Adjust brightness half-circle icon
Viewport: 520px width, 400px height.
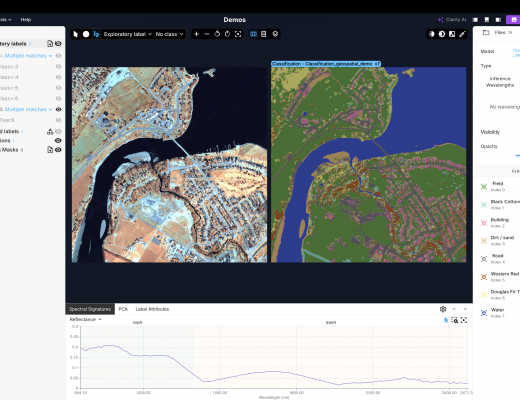[431, 34]
